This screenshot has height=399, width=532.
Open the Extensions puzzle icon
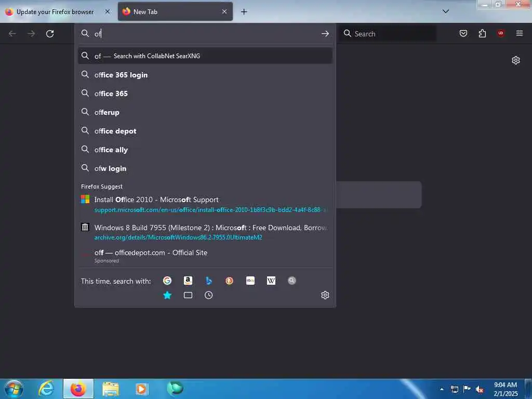coord(482,33)
